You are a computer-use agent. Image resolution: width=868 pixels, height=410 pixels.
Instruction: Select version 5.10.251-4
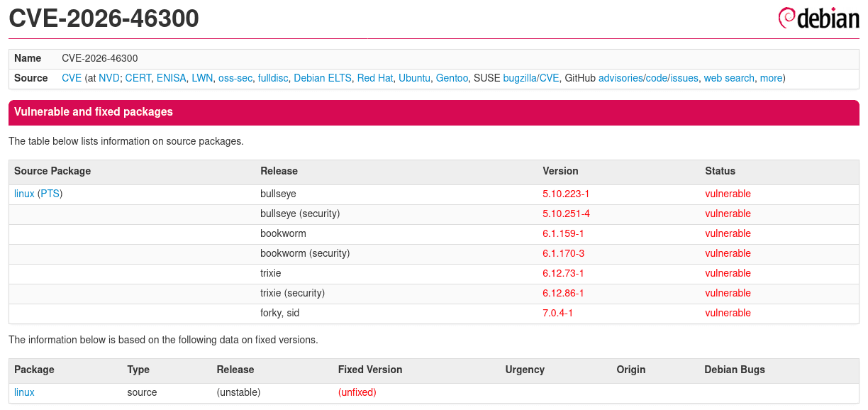click(x=567, y=214)
